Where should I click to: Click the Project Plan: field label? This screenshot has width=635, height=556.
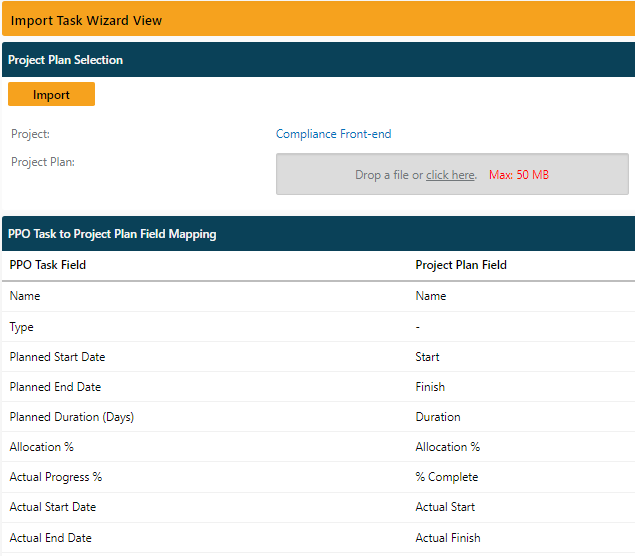(43, 162)
